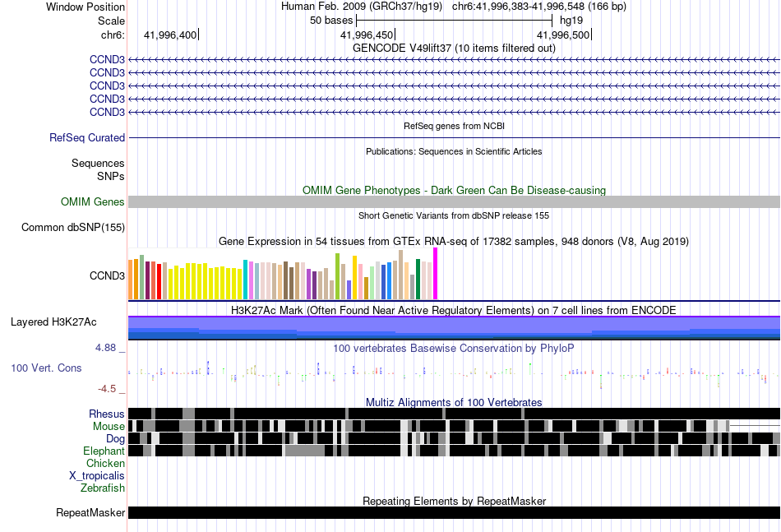The image size is (781, 532).
Task: Click the Window Position label
Action: [x=85, y=7]
